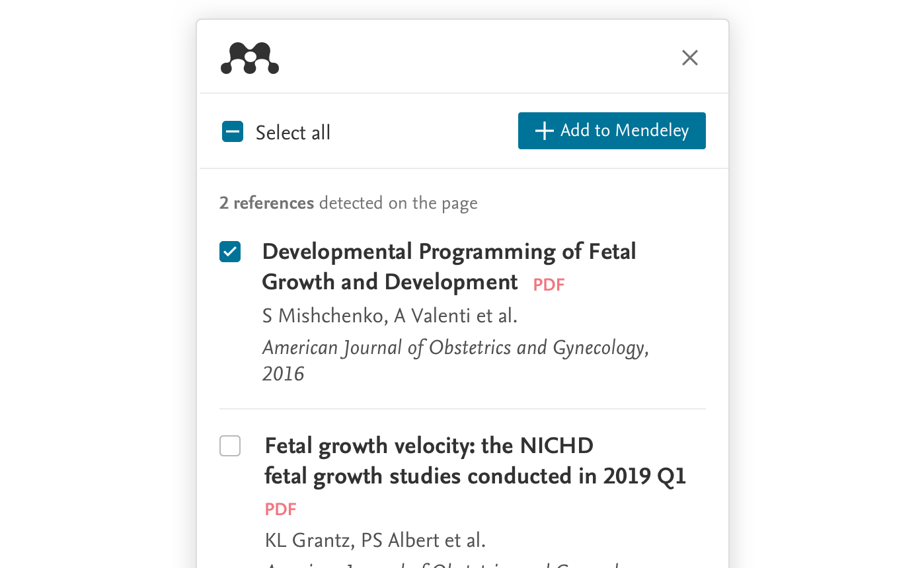Click the Mendeley logo icon

coord(249,58)
